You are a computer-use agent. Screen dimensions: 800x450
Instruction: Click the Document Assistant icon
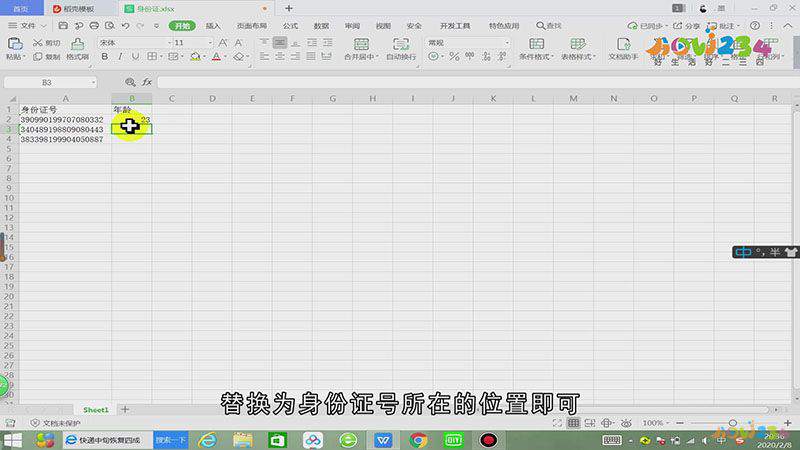(623, 44)
